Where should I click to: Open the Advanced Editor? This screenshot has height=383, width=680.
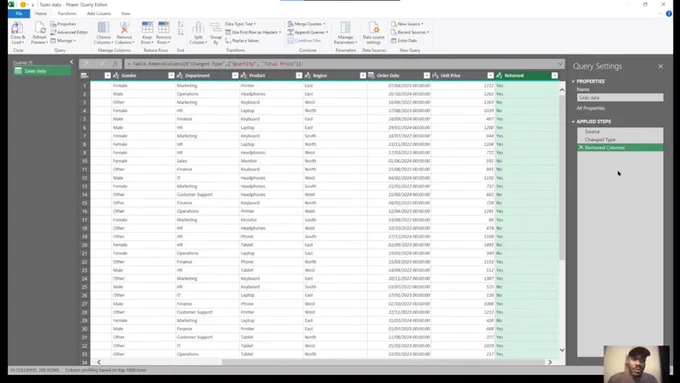(x=69, y=32)
